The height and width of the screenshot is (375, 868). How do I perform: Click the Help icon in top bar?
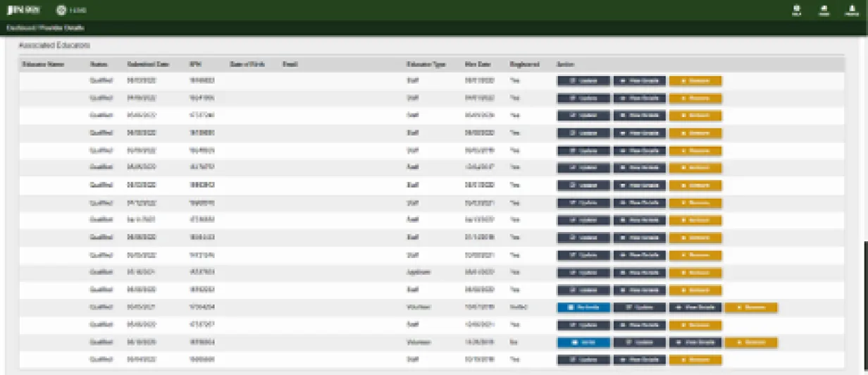point(797,10)
